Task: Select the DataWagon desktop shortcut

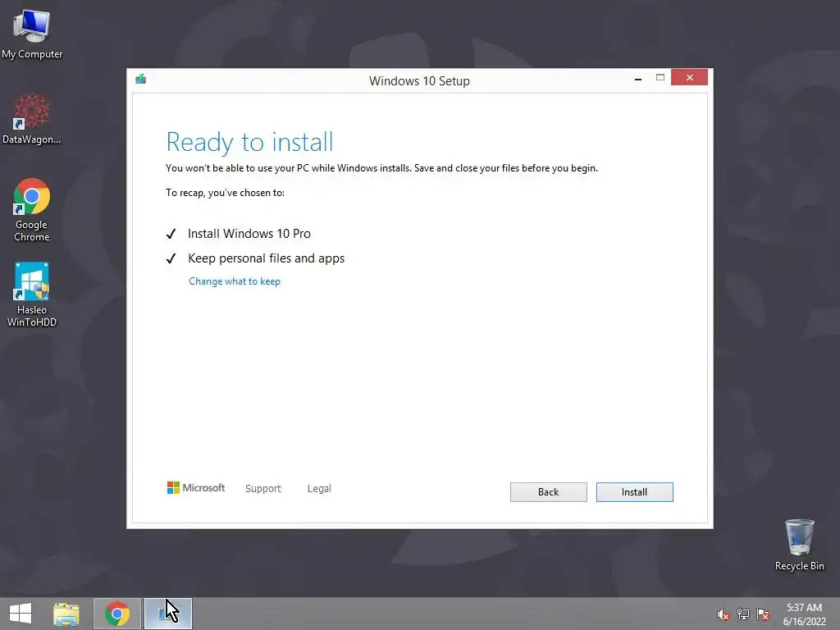Action: coord(32,119)
